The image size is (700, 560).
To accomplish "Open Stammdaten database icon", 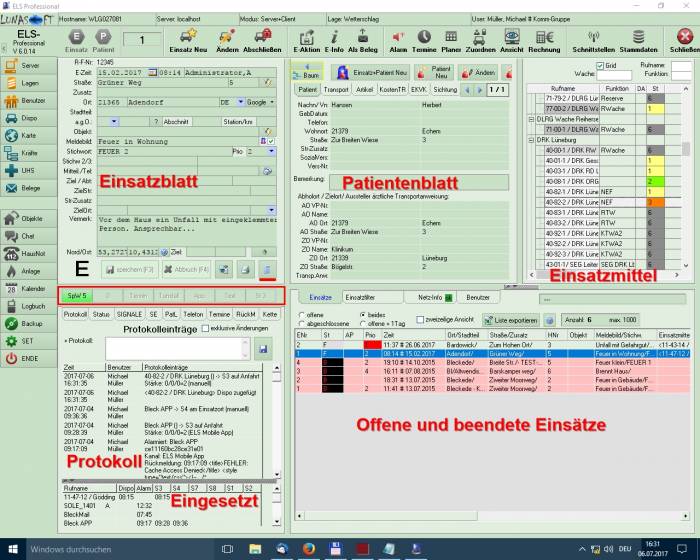I will pyautogui.click(x=638, y=37).
